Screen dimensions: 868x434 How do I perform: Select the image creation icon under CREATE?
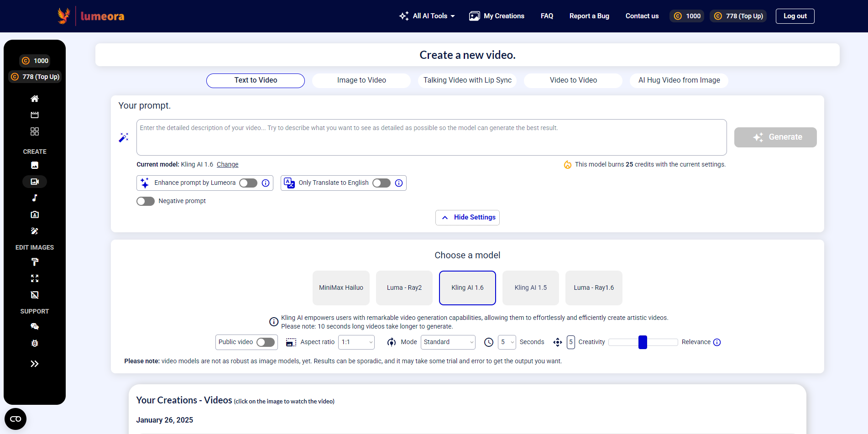click(x=35, y=165)
